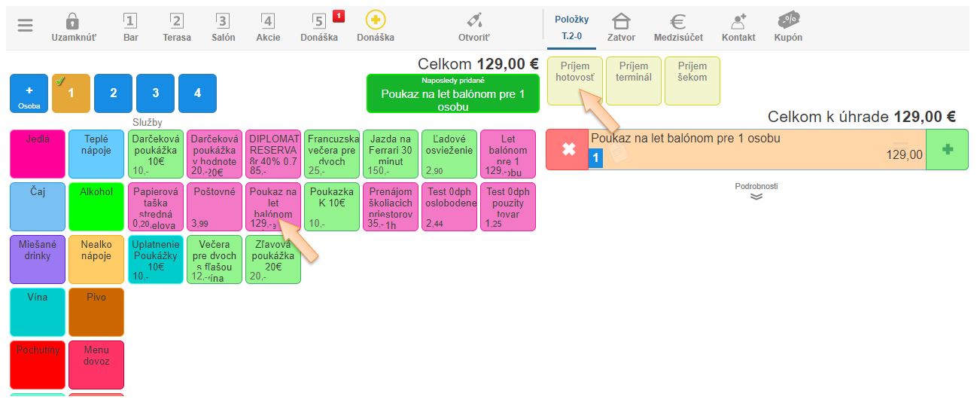Add Jazda na Ferrari 30 minut item
The width and height of the screenshot is (980, 400).
pos(391,153)
